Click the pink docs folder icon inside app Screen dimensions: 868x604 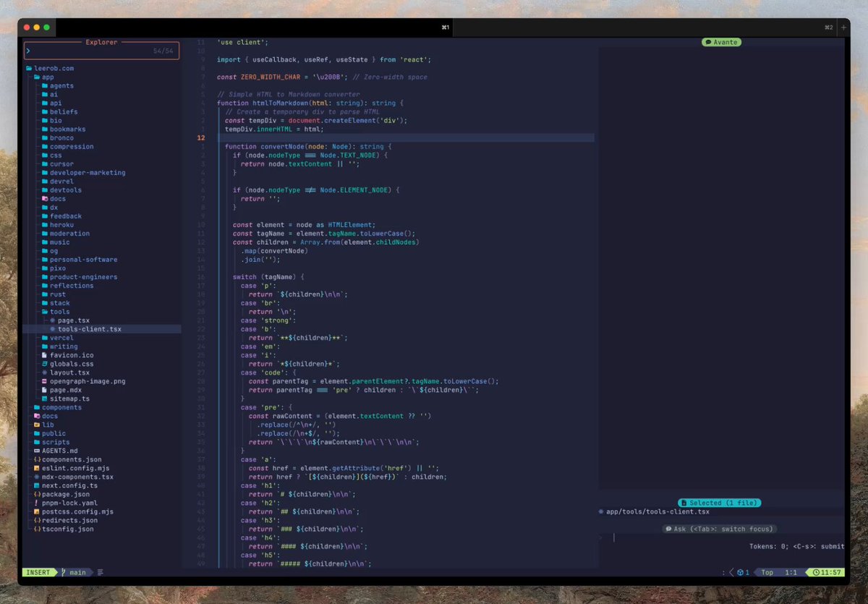[45, 199]
